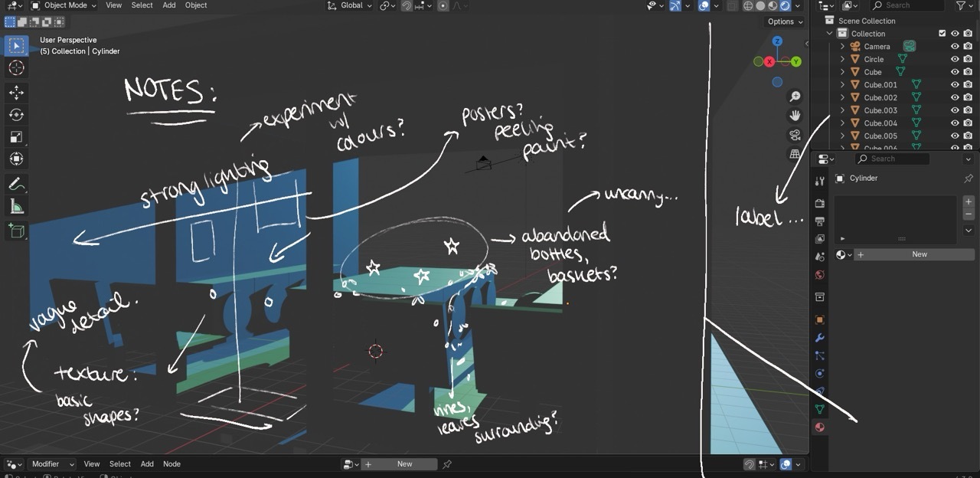Select the Measure tool
The width and height of the screenshot is (980, 478).
coord(16,207)
